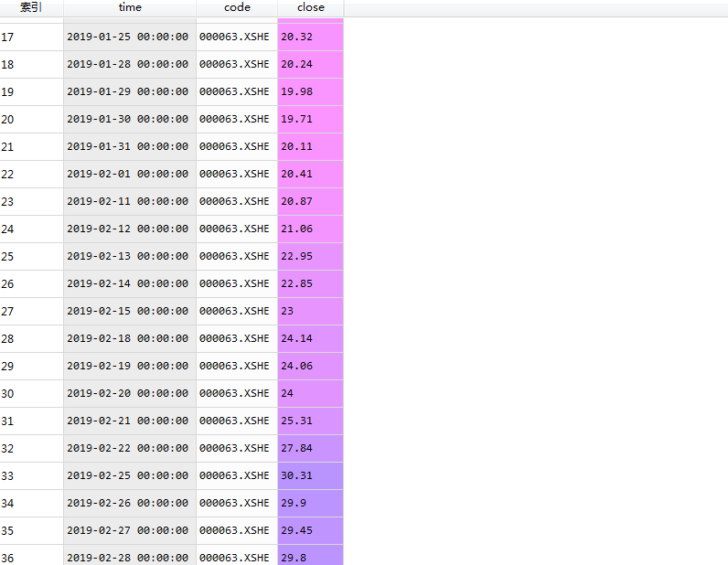Click the code column header
Screen dimensions: 728x565
pyautogui.click(x=237, y=7)
